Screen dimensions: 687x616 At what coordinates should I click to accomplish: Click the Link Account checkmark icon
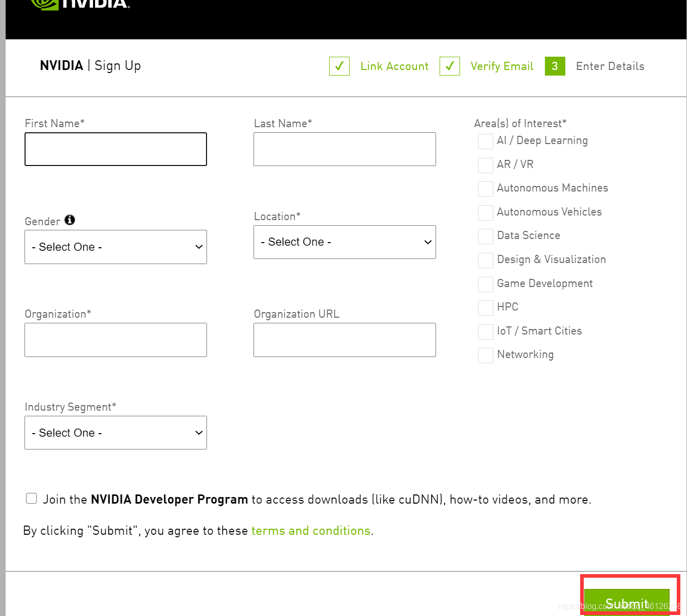(339, 66)
